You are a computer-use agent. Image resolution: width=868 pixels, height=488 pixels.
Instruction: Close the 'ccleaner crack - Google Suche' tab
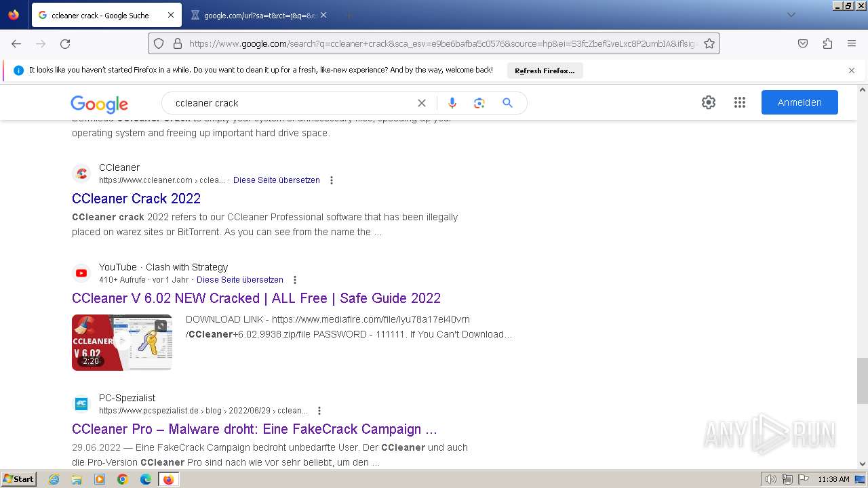(170, 15)
